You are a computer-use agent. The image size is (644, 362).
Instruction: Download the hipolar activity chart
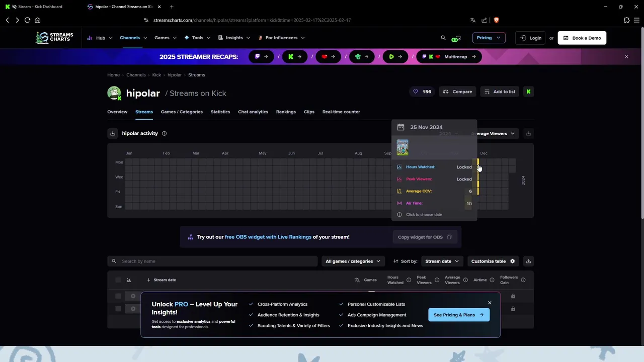[x=113, y=133]
